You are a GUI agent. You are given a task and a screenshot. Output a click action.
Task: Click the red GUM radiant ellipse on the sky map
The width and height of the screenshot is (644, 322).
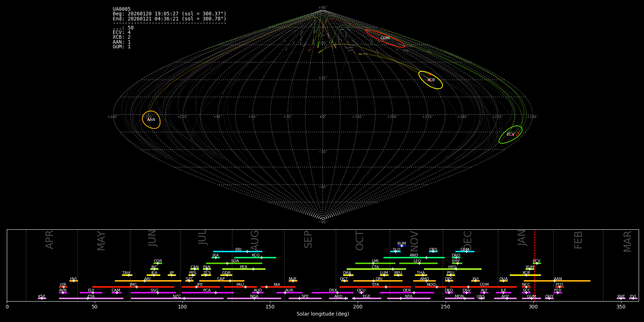coord(385,38)
